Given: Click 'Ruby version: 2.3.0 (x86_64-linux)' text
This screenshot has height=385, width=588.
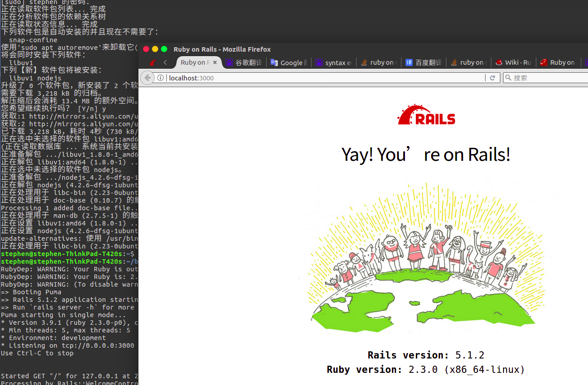Looking at the screenshot, I should (x=426, y=370).
